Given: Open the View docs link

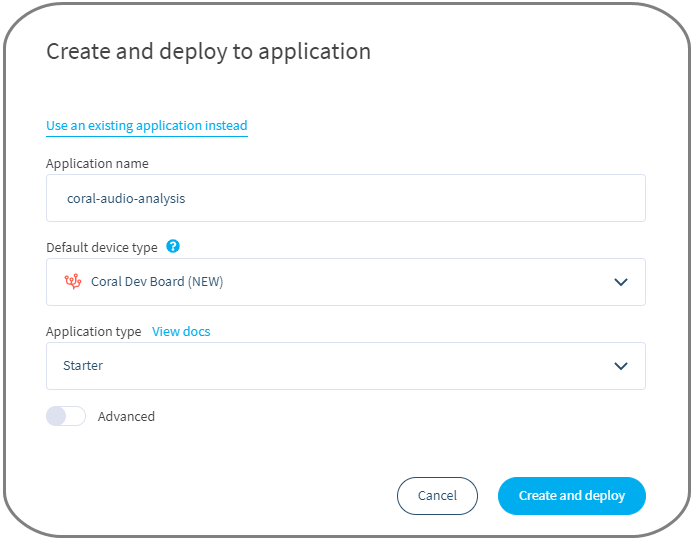Looking at the screenshot, I should (181, 331).
